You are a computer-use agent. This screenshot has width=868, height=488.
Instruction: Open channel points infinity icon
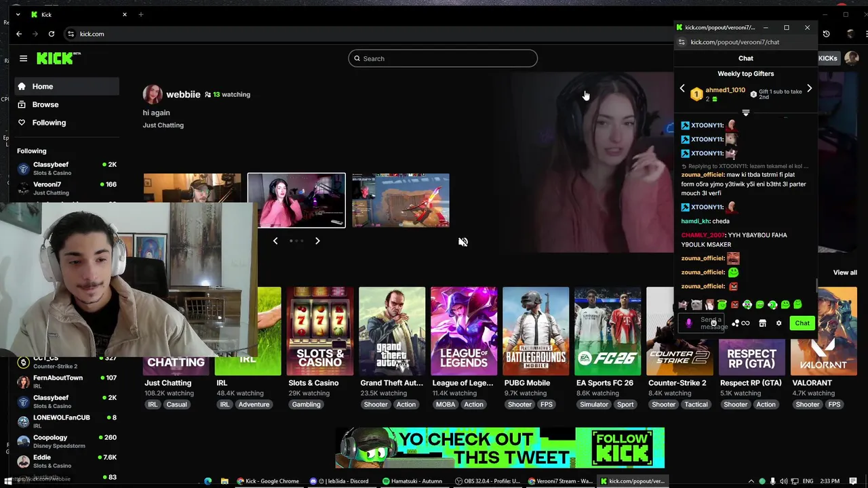[745, 323]
